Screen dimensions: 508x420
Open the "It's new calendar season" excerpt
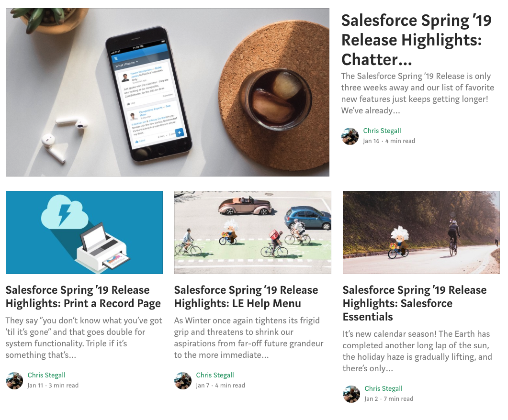point(418,351)
